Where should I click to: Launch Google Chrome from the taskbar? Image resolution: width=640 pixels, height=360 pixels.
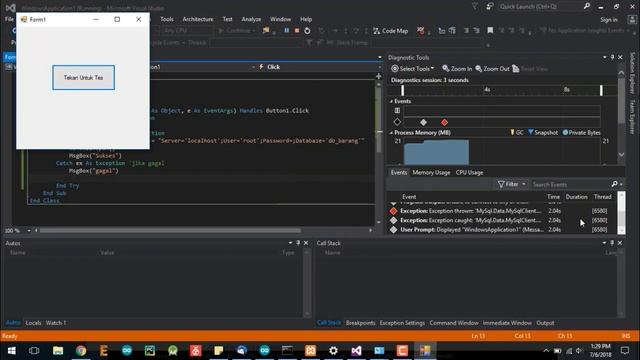click(81, 351)
